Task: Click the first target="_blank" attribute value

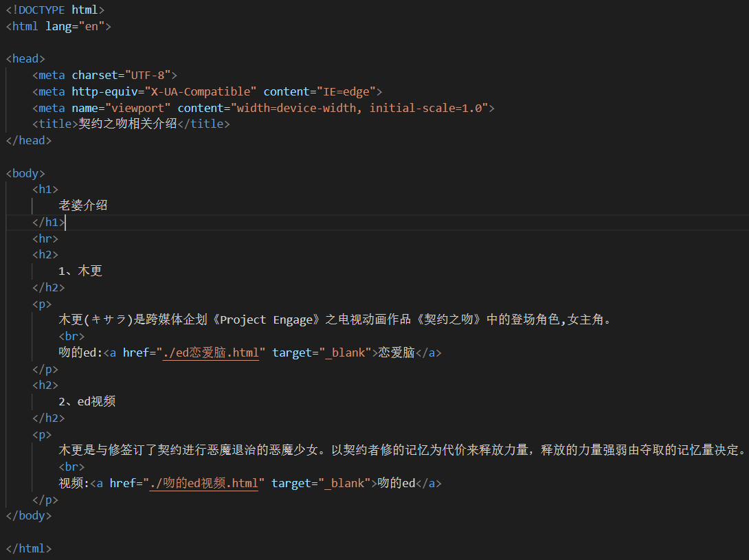Action: coord(346,353)
